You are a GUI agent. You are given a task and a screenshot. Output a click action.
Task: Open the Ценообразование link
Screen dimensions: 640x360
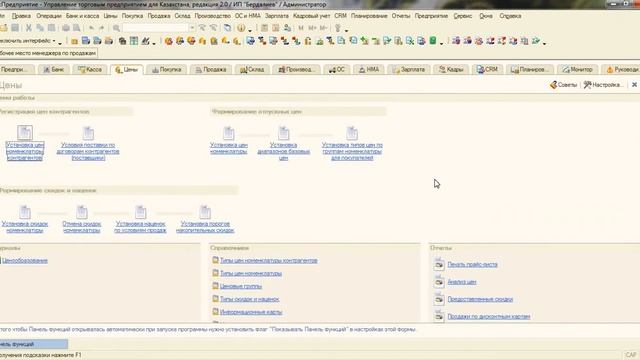(25, 260)
